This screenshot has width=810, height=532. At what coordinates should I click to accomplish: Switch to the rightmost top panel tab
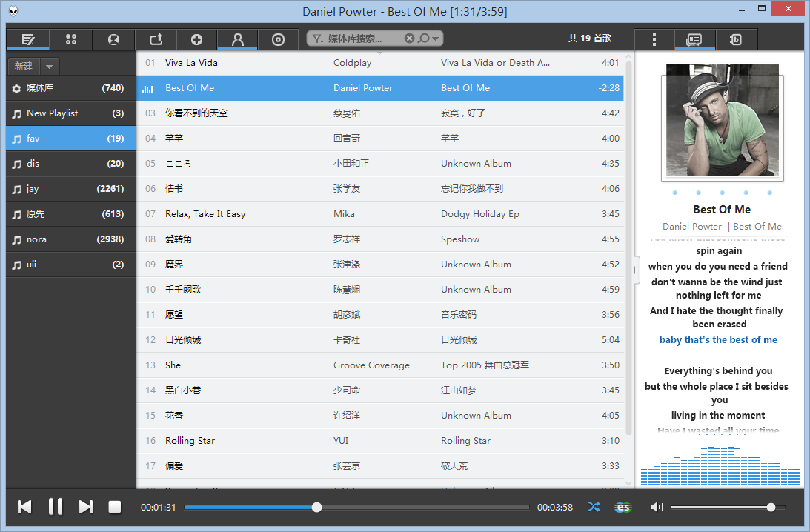tap(736, 39)
